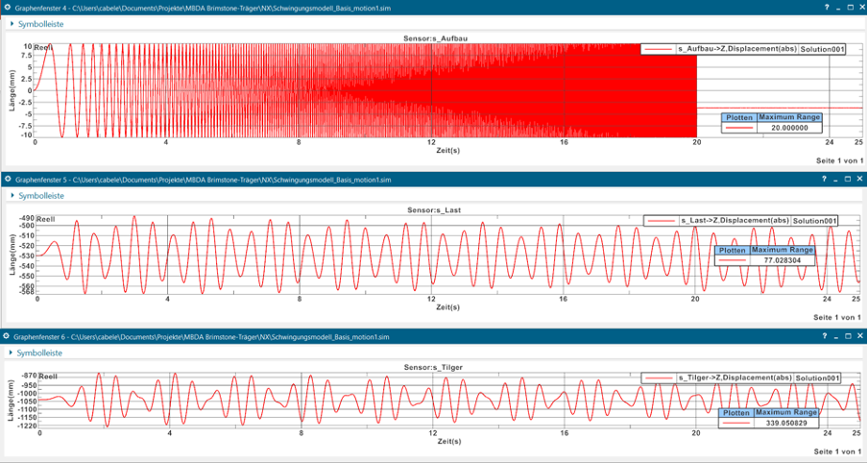Viewport: 868px width, 463px height.
Task: Click red line swatch in s_Aufbau Plotten table
Action: coord(738,127)
